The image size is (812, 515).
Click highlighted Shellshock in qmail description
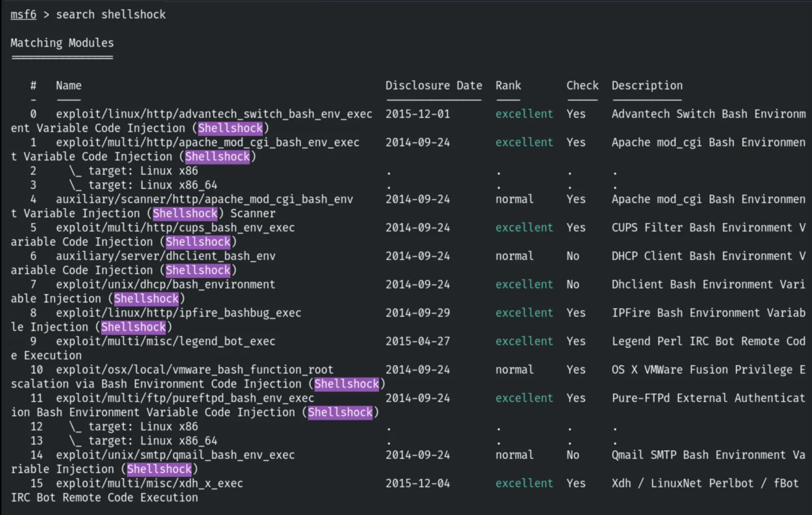[x=159, y=469]
